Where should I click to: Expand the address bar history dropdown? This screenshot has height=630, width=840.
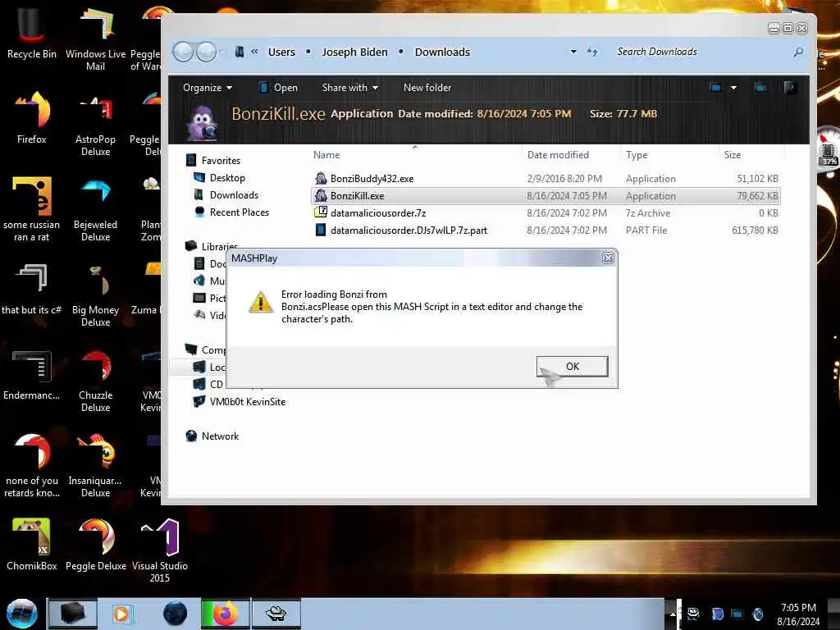(573, 52)
